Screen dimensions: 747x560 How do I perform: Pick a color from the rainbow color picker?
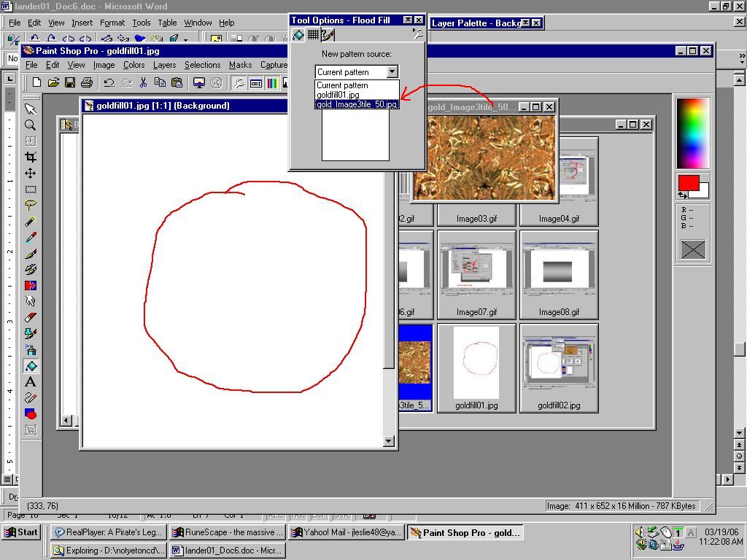693,133
